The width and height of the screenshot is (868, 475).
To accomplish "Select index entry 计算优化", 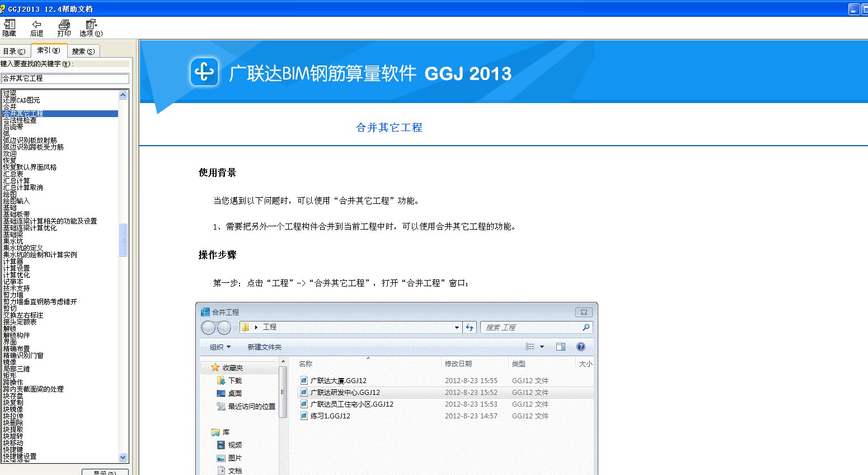I will [16, 275].
